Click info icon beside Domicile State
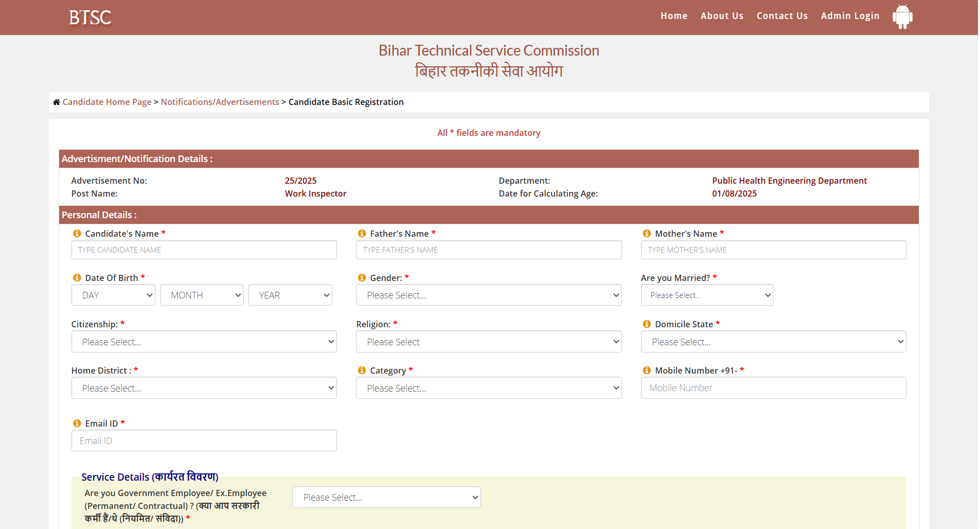This screenshot has height=529, width=980. pos(647,324)
